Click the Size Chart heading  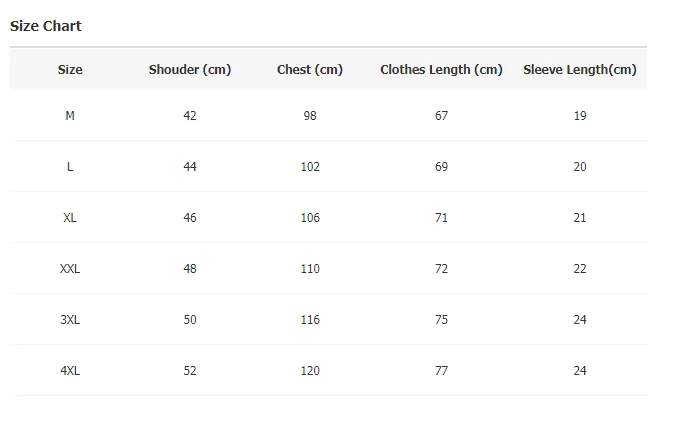[x=46, y=26]
